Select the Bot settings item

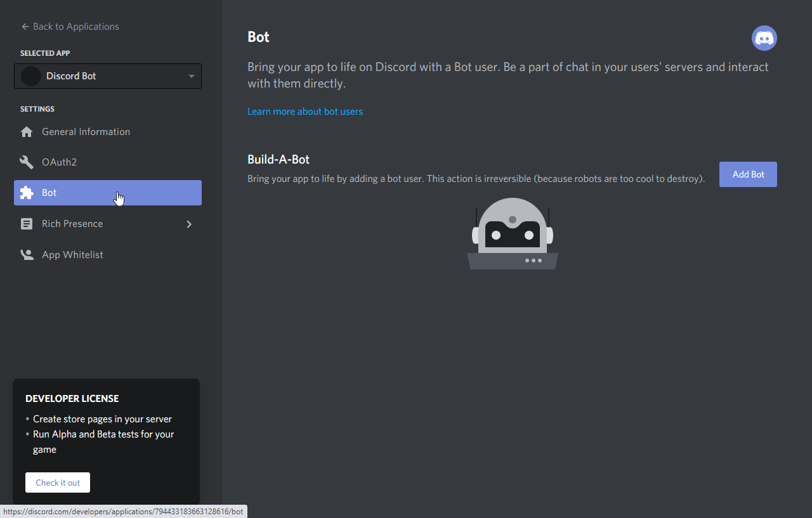click(108, 193)
